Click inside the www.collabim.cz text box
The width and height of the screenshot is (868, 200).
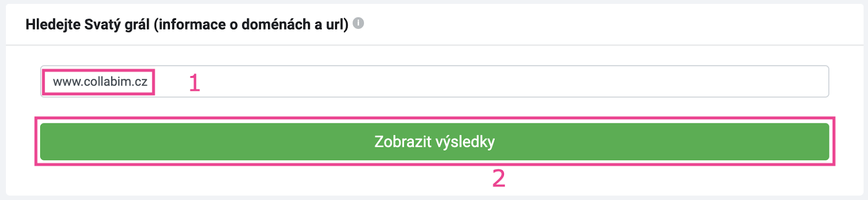point(435,82)
